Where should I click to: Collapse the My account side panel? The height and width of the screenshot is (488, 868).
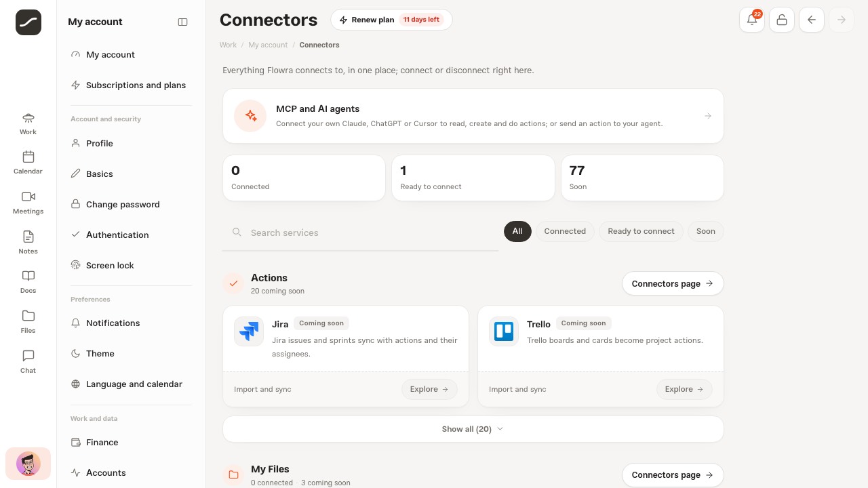182,22
